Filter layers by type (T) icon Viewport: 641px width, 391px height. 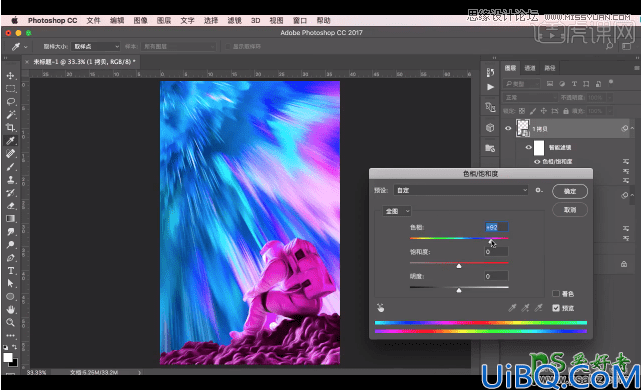coord(574,84)
